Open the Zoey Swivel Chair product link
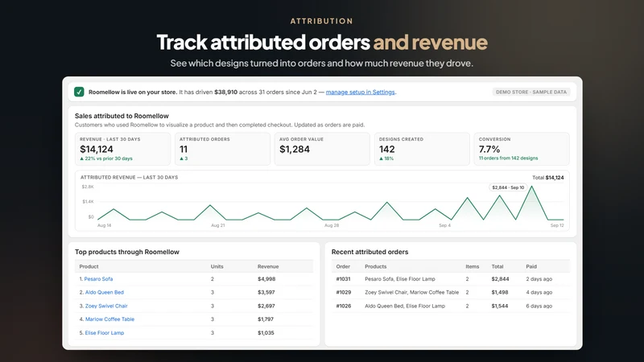644x362 pixels. point(106,306)
